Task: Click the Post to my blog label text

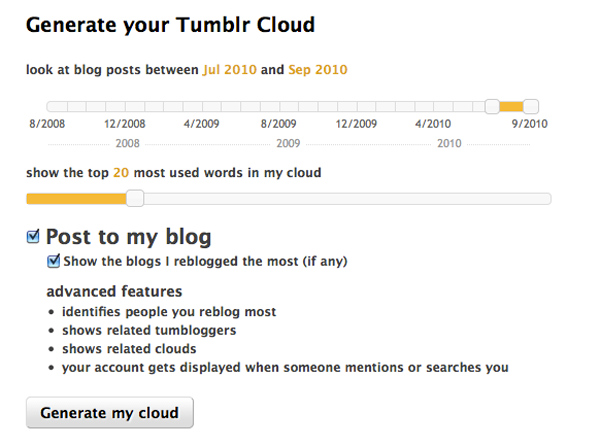Action: (x=129, y=237)
